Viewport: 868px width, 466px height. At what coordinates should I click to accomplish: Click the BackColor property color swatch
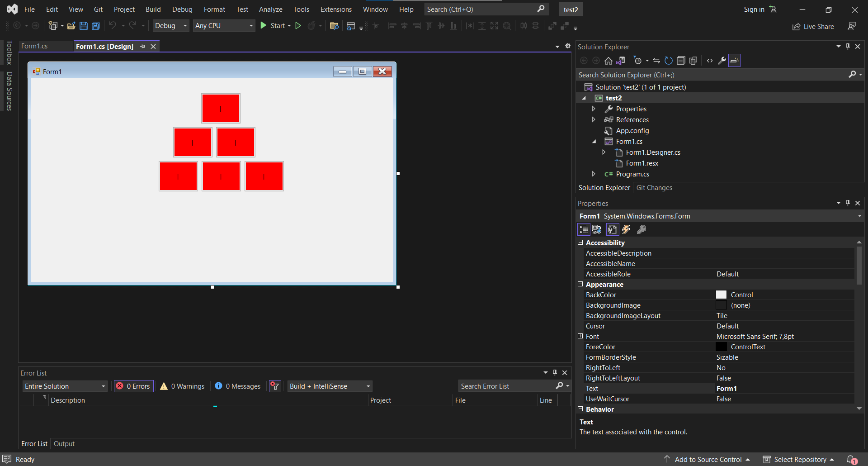click(x=721, y=295)
